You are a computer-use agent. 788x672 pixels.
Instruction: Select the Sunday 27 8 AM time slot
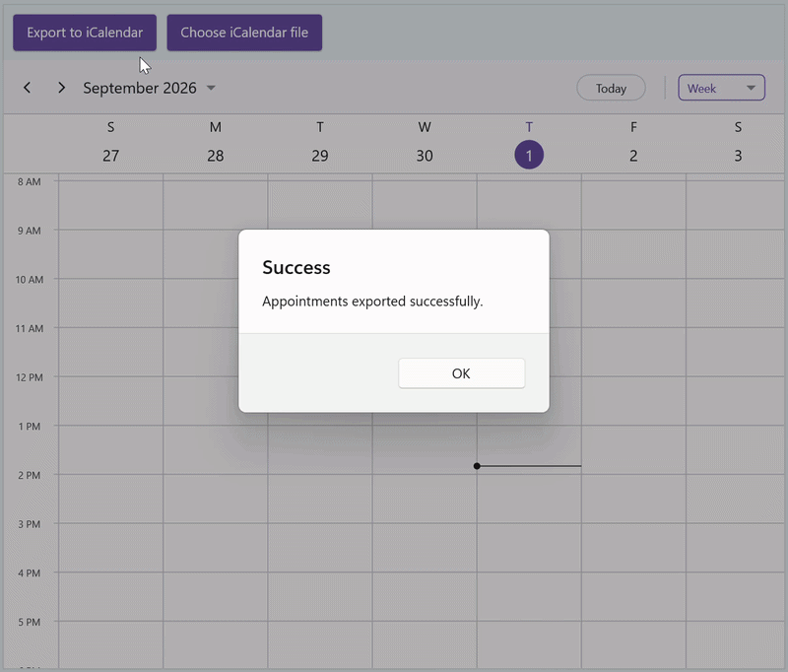(x=110, y=205)
